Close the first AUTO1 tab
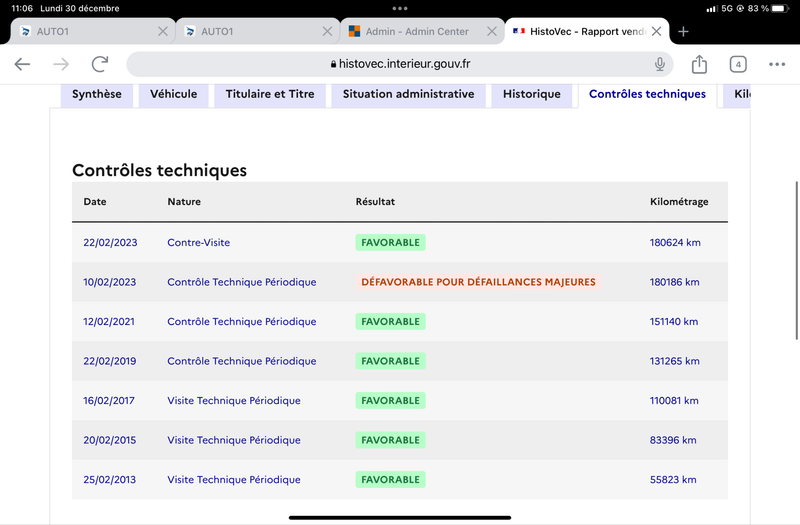Image resolution: width=800 pixels, height=525 pixels. point(163,32)
